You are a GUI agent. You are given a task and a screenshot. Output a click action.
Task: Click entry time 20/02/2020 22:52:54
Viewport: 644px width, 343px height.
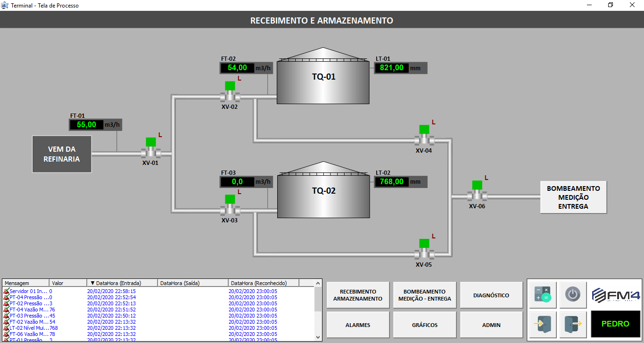(x=111, y=297)
